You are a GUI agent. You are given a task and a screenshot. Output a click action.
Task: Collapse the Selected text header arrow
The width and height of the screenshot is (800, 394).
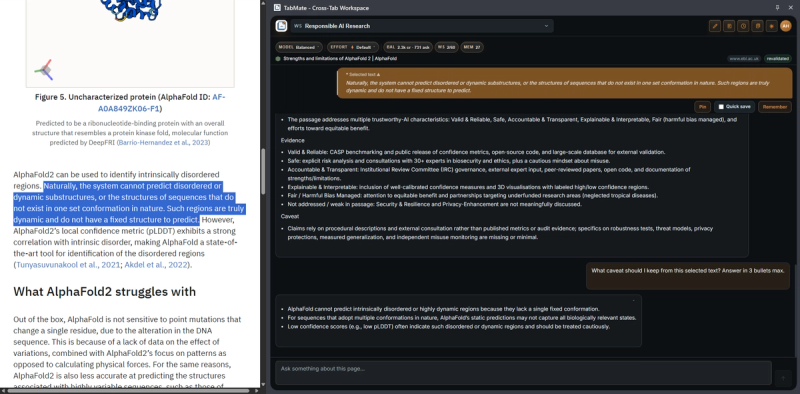click(x=378, y=75)
